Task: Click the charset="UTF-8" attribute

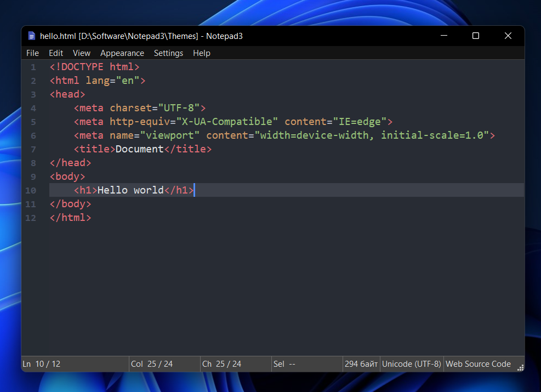Action: pyautogui.click(x=155, y=107)
